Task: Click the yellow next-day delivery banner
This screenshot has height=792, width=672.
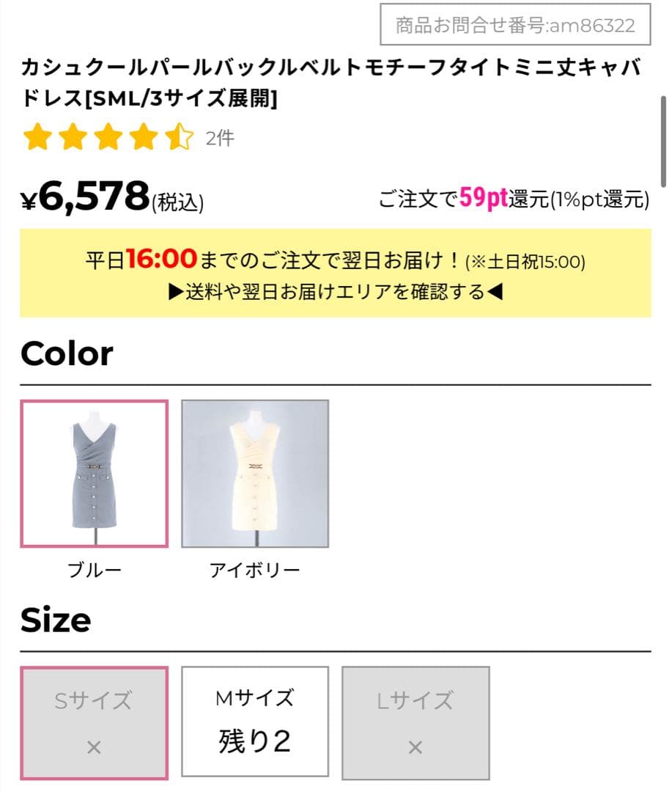Action: pos(336,274)
